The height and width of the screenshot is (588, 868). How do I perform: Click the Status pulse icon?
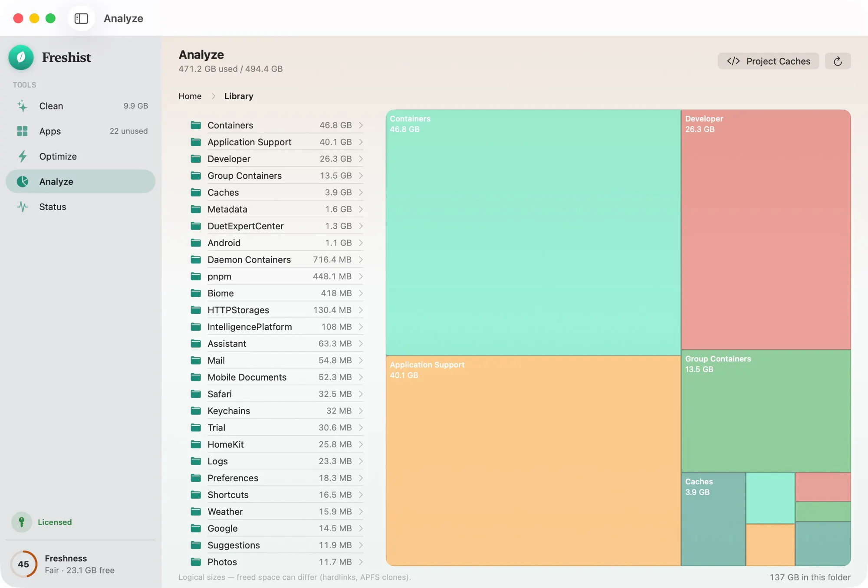(x=22, y=207)
